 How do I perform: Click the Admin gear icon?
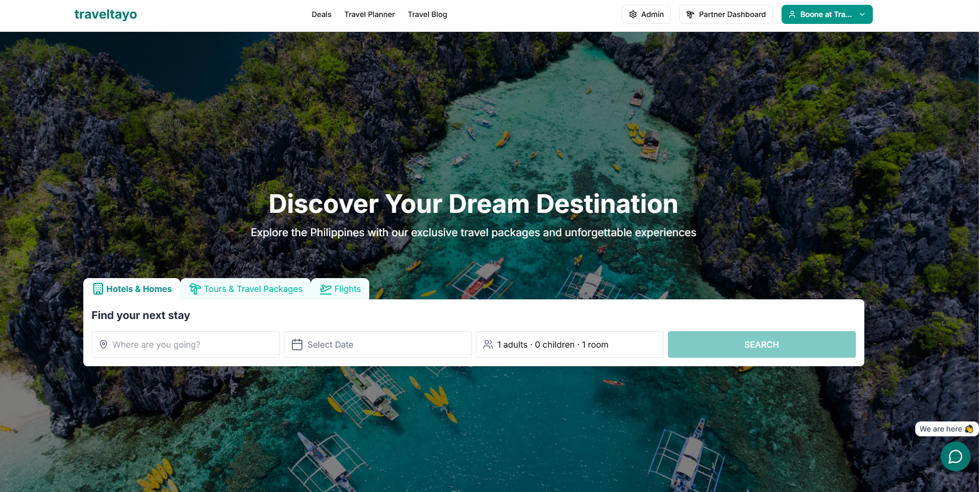pyautogui.click(x=633, y=14)
